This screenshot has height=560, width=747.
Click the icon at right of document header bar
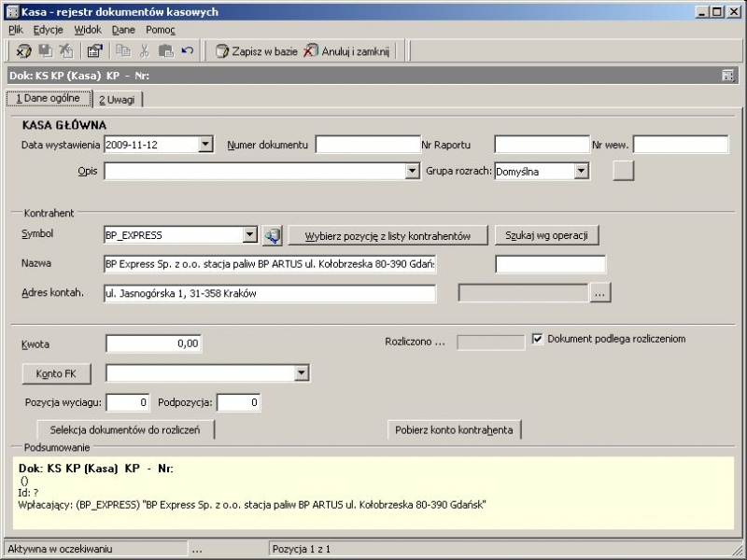pos(727,76)
